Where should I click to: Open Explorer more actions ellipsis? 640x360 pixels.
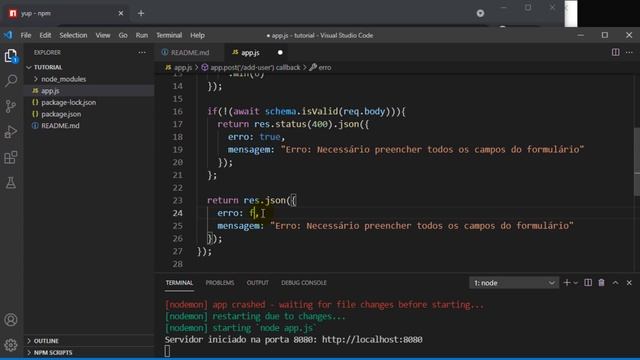(x=142, y=52)
